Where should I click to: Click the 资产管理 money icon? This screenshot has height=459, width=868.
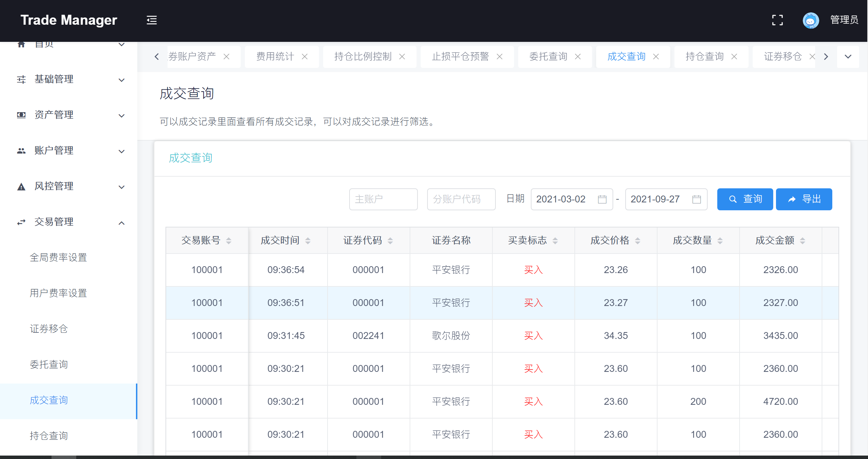coord(21,115)
